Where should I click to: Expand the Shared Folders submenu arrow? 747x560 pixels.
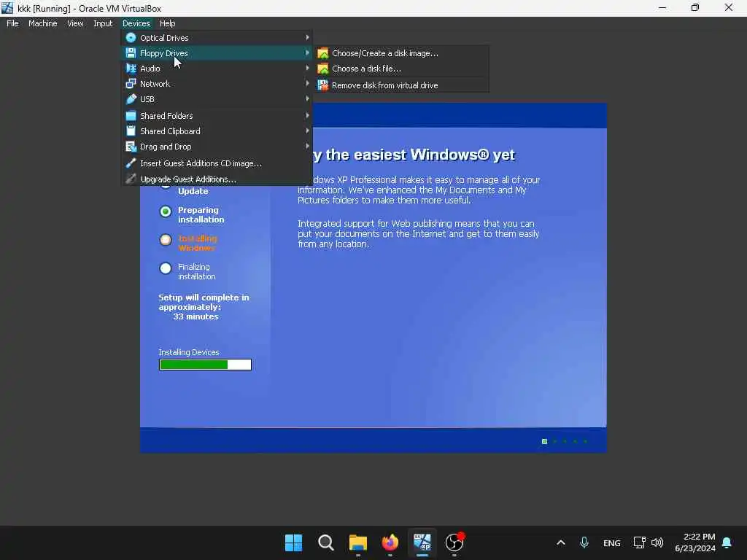(307, 115)
